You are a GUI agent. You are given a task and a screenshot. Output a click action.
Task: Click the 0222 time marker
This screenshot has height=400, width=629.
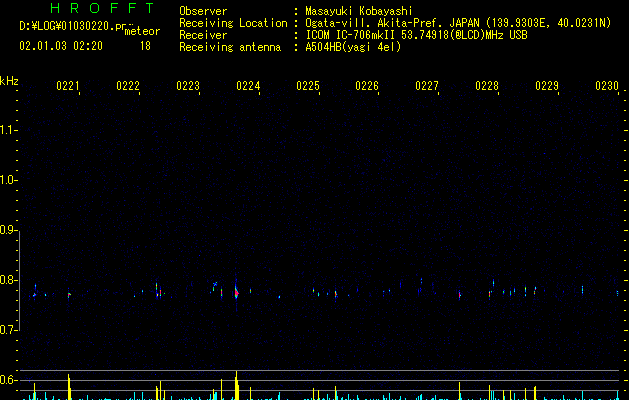tap(128, 86)
